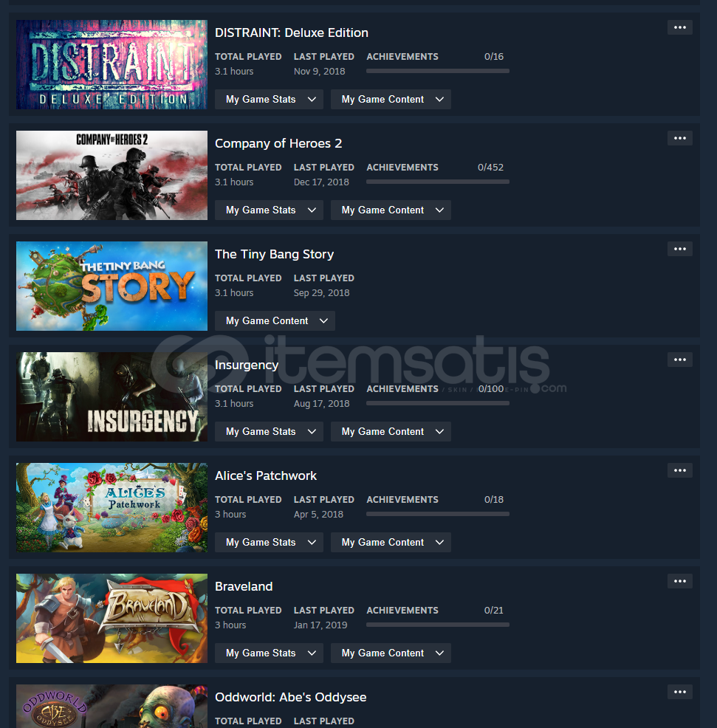The image size is (717, 728).
Task: Expand My Game Content for The Tiny Bang Story
Action: click(x=275, y=321)
